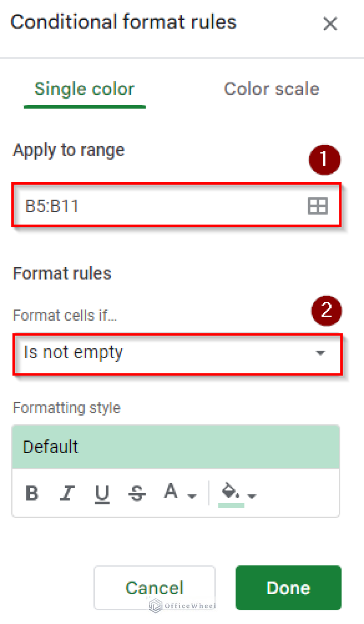Expand the fill color dropdown arrow
The height and width of the screenshot is (624, 364).
(x=252, y=496)
